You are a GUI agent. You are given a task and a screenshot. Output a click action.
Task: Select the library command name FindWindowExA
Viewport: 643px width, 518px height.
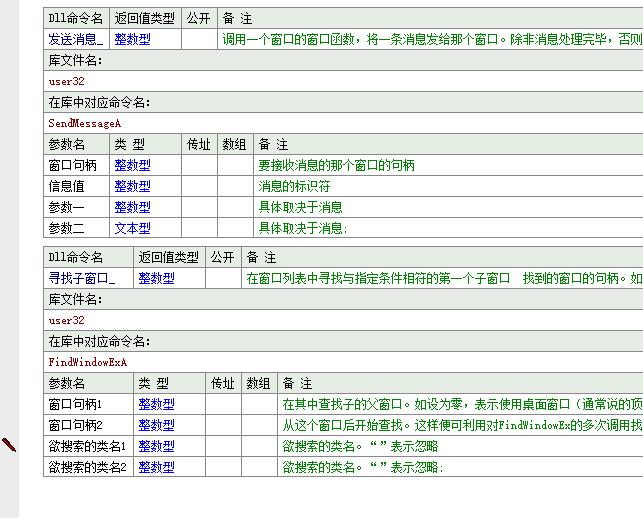coord(88,362)
